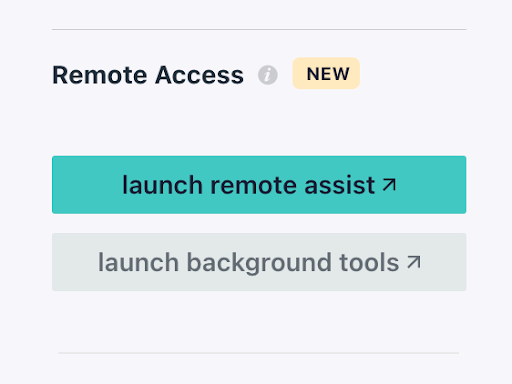Click the divider line above Remote Access
The width and height of the screenshot is (512, 384).
point(259,29)
